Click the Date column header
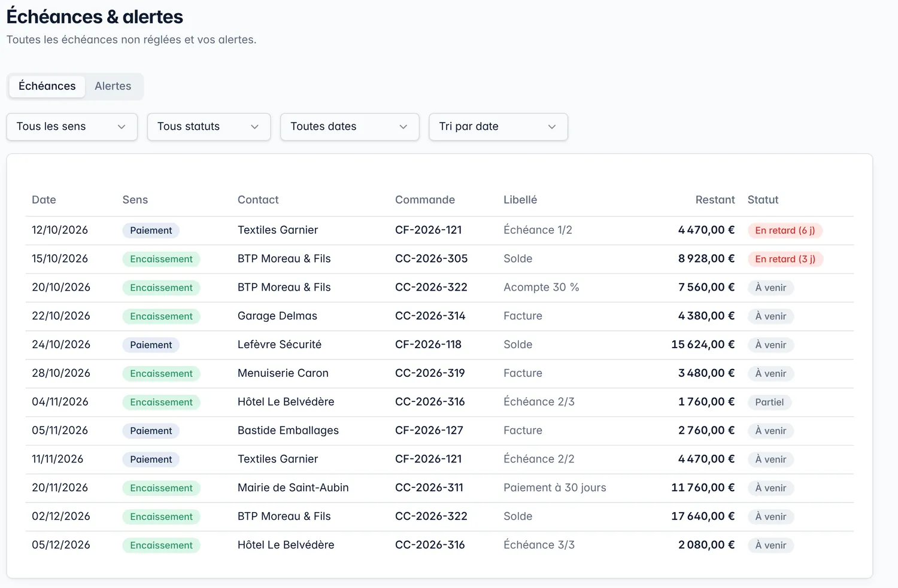This screenshot has height=588, width=898. tap(44, 200)
